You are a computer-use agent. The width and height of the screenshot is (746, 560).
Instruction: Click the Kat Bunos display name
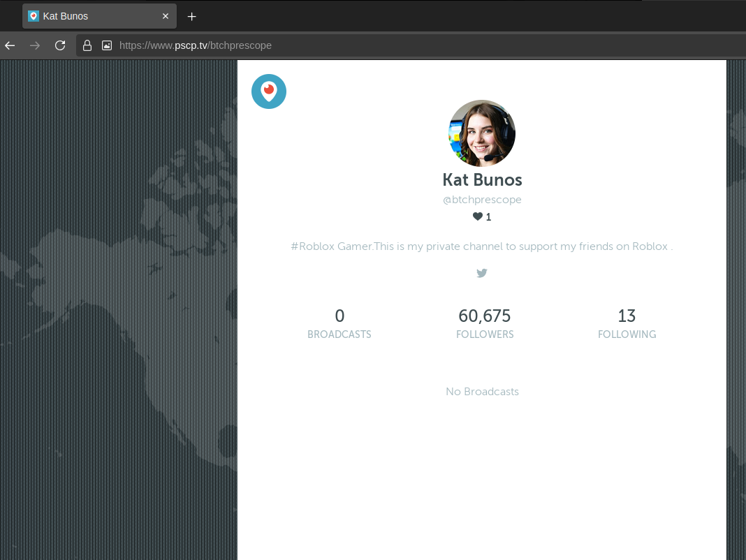(482, 179)
